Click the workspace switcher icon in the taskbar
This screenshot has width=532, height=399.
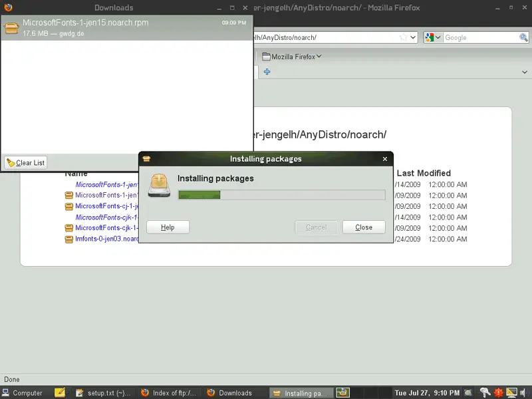pyautogui.click(x=342, y=392)
